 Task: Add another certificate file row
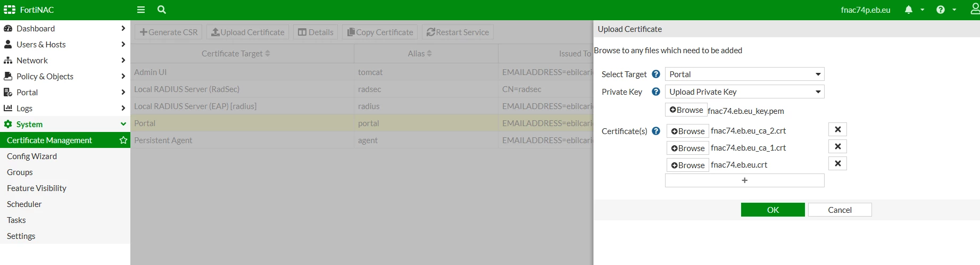[744, 180]
